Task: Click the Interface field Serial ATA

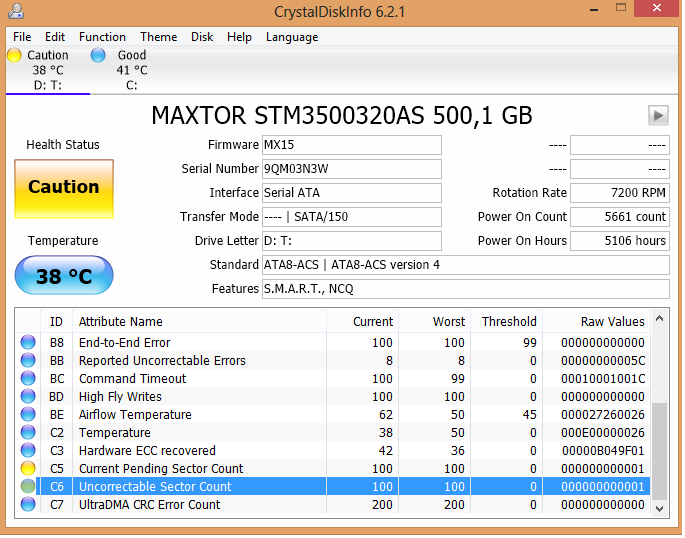Action: tap(352, 193)
